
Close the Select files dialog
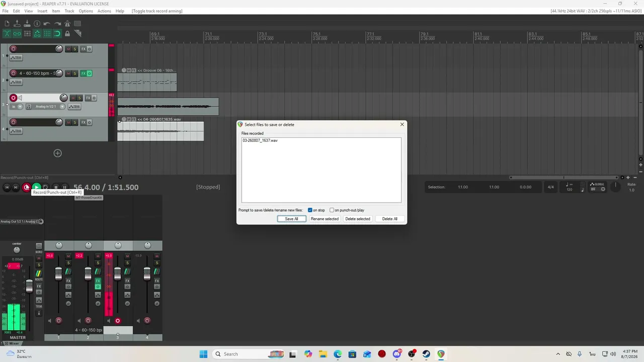coord(402,124)
